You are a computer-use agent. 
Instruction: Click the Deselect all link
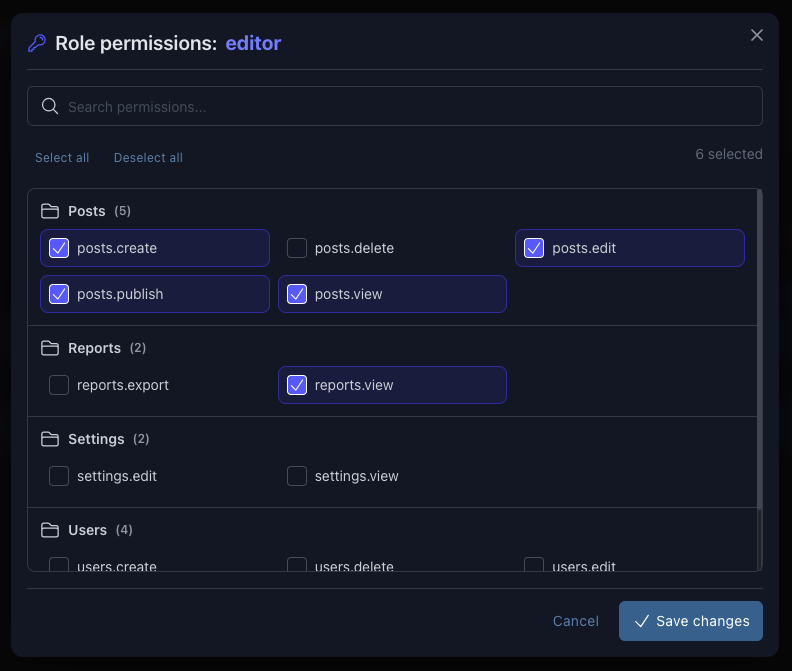pos(148,158)
